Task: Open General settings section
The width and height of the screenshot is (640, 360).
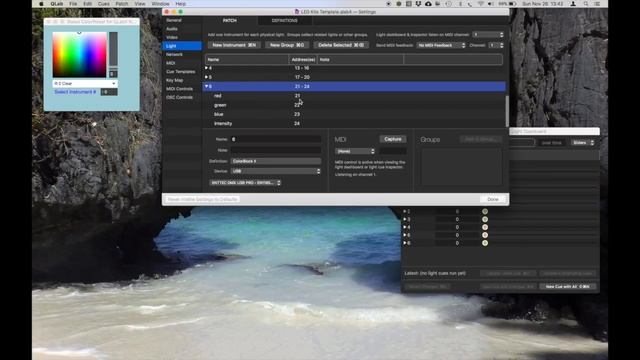Action: 174,20
